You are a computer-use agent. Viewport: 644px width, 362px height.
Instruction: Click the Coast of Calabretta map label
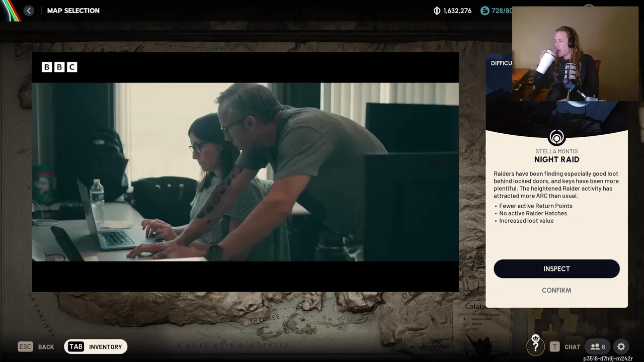coord(233,344)
